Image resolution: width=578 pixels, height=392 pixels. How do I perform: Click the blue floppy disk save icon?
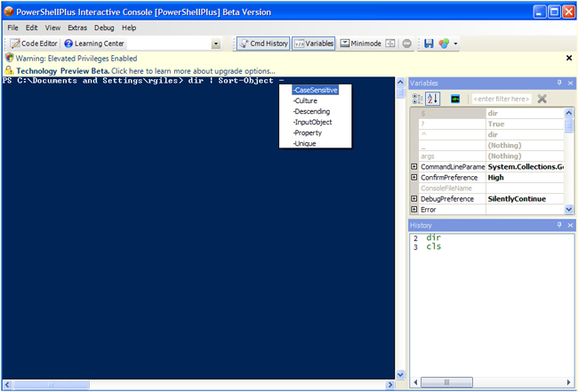click(429, 44)
